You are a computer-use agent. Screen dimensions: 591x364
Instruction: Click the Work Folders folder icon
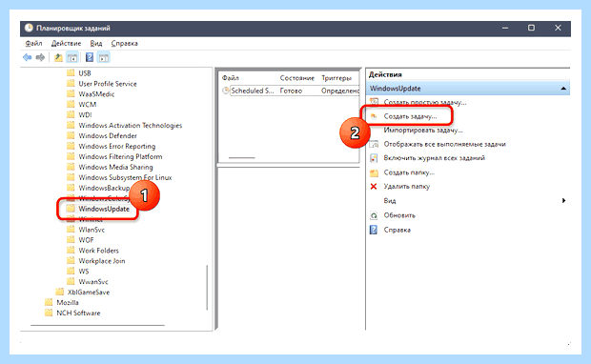tap(71, 250)
